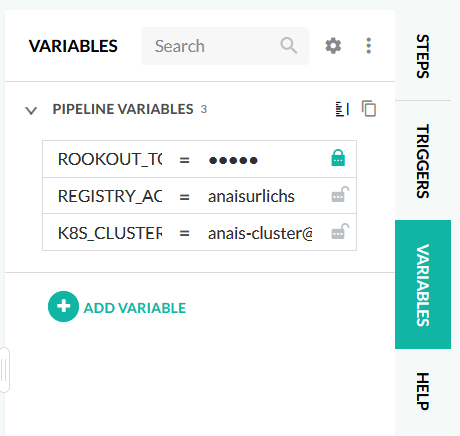This screenshot has height=436, width=460.
Task: Switch to the Triggers tab
Action: tap(423, 161)
